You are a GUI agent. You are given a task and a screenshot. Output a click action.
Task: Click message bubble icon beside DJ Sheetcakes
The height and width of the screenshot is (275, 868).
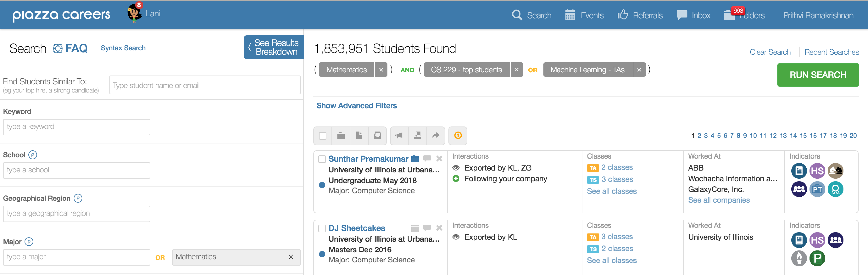427,228
